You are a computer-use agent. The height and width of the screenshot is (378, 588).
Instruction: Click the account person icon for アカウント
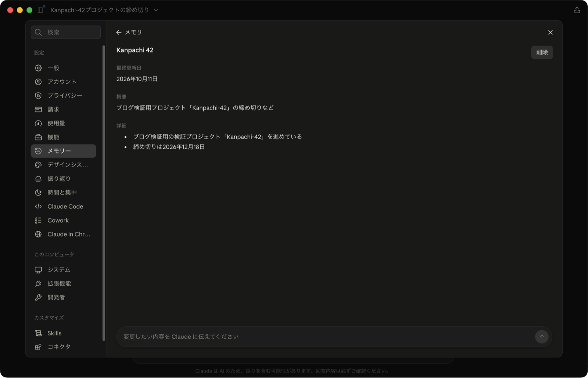(x=38, y=82)
